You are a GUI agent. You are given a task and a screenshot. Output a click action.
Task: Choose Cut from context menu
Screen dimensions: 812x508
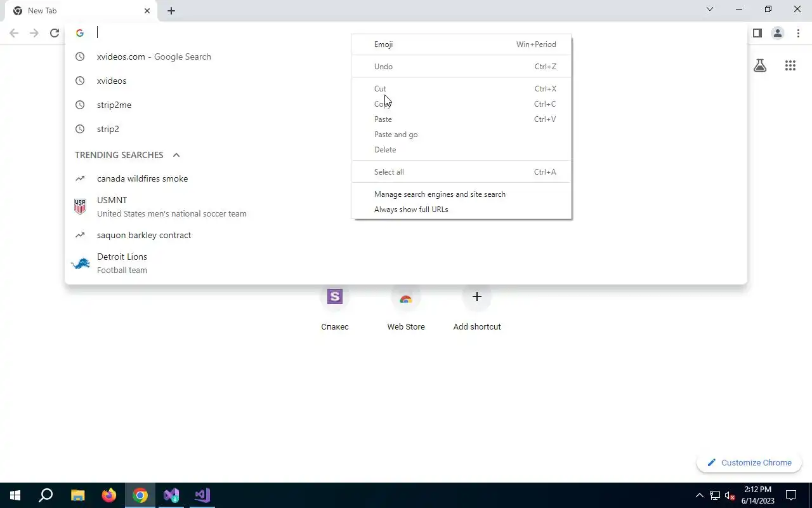tap(462, 89)
